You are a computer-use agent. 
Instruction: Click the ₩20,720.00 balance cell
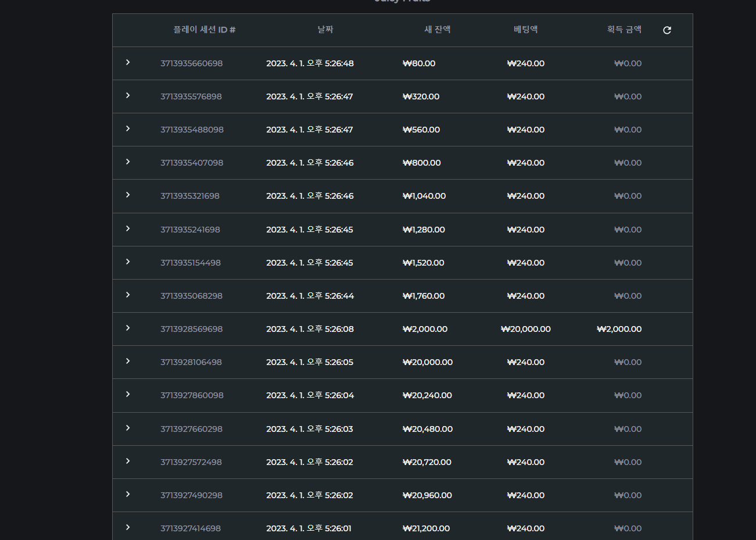[427, 462]
